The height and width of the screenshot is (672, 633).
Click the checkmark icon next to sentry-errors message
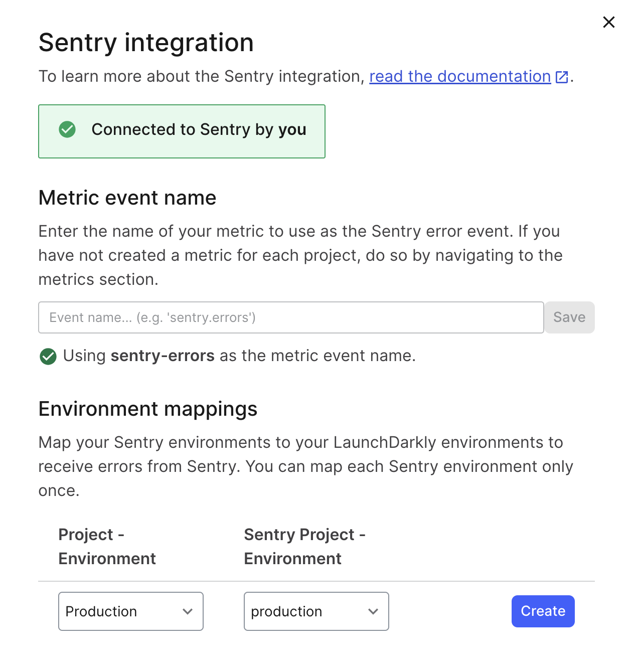(48, 356)
